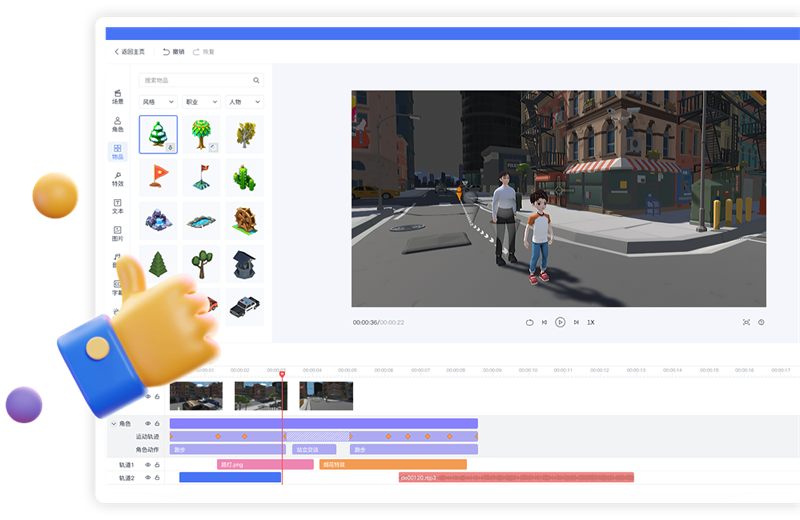Go back via 返回主页
Screen dimensions: 800x520
(130, 52)
